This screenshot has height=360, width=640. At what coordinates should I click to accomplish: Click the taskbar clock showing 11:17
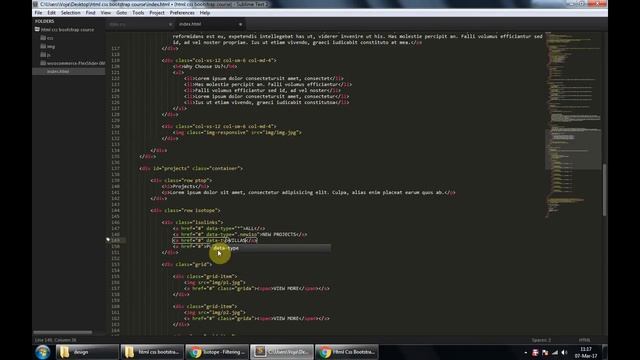586,352
